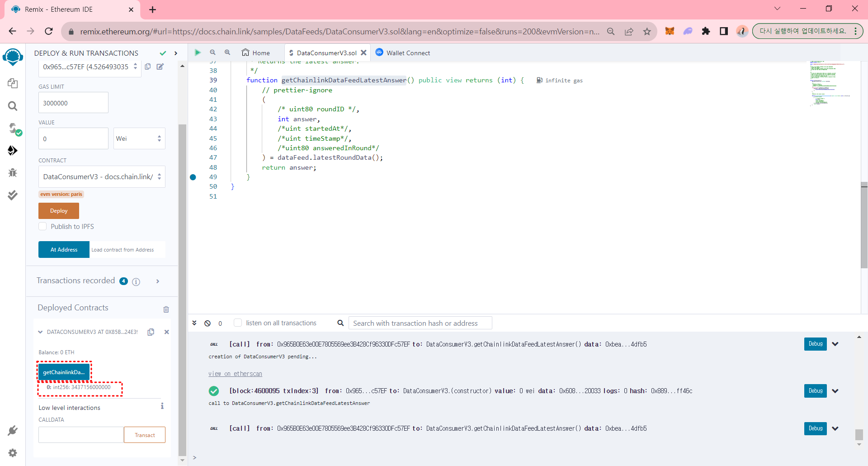Click the terminal search magnifier icon
The image size is (868, 466).
pyautogui.click(x=340, y=323)
